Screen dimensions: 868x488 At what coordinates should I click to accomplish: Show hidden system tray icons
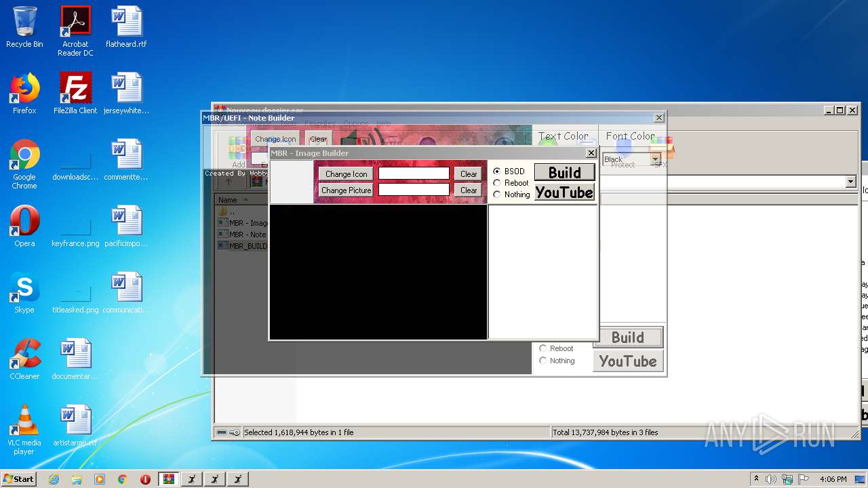pos(756,479)
